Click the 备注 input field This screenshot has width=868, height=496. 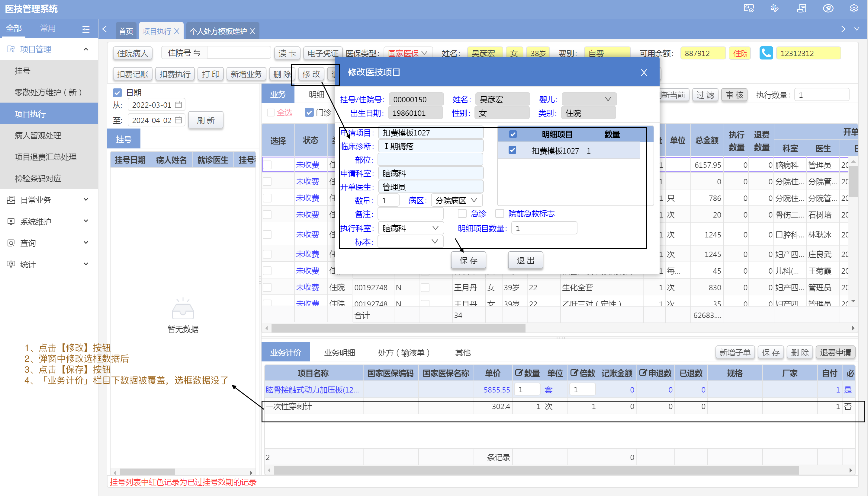pos(410,214)
